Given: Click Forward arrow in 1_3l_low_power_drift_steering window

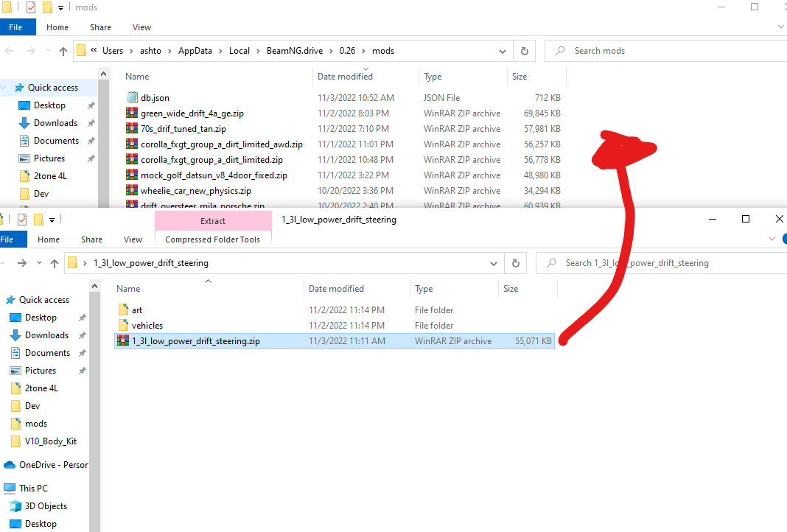Looking at the screenshot, I should tap(21, 263).
